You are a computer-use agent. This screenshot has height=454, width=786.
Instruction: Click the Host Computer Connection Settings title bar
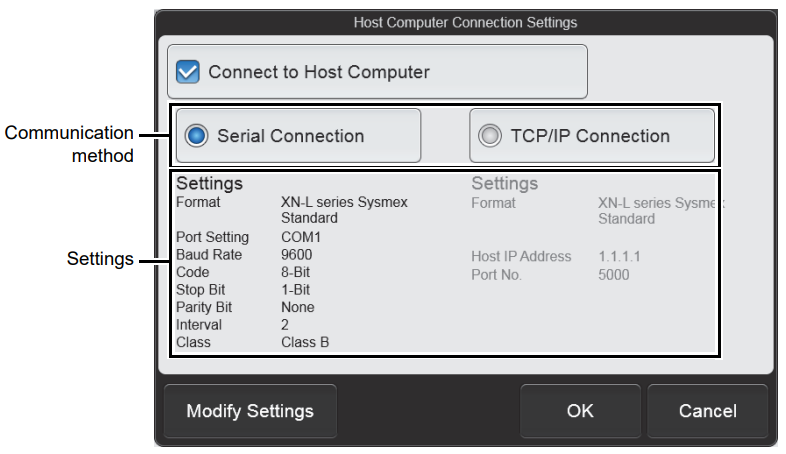point(465,21)
